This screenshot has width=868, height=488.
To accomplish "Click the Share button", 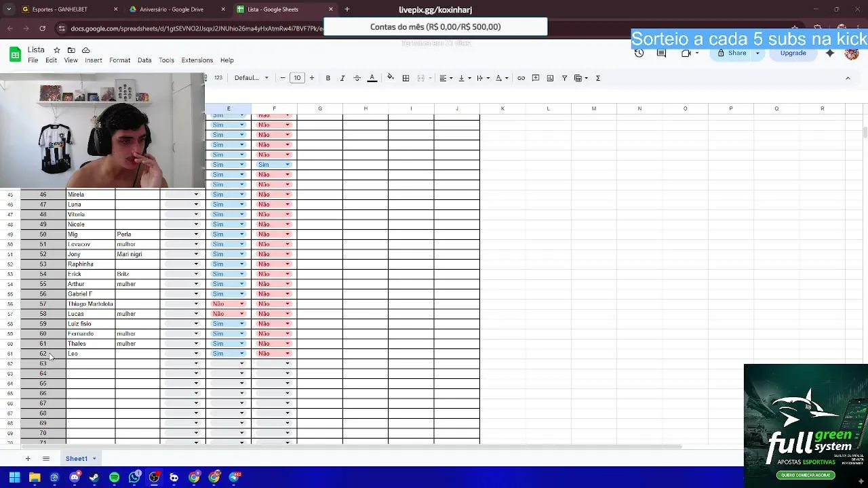I will pos(732,53).
